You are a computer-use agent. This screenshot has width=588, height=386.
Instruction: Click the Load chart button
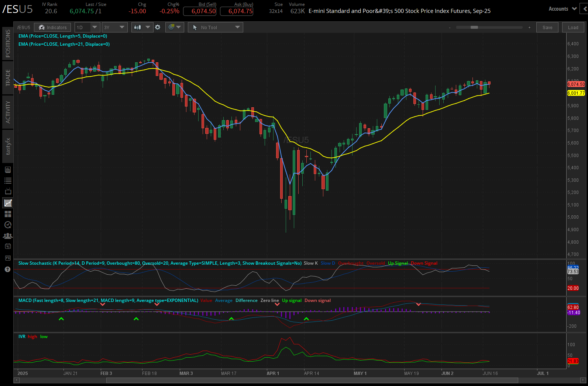pos(573,27)
